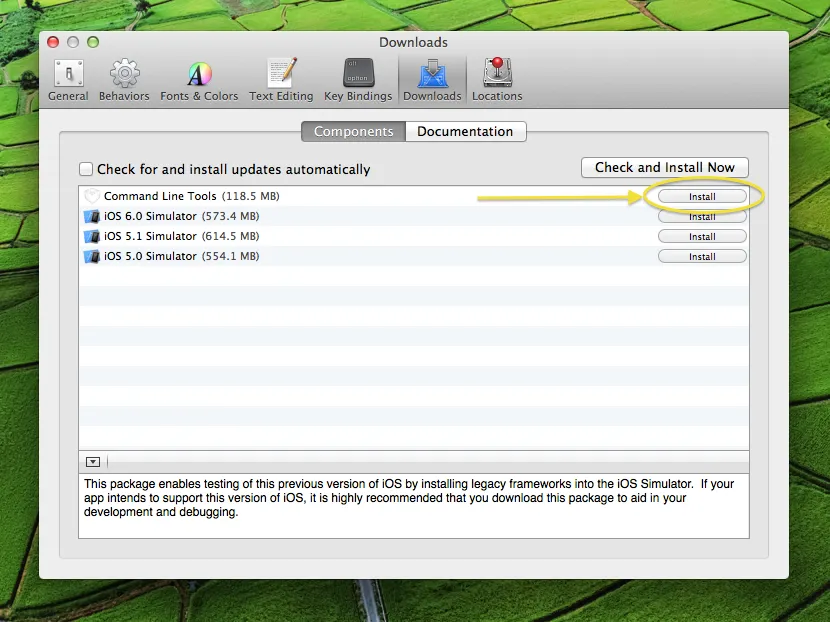Viewport: 830px width, 622px height.
Task: Open the Key Bindings pane
Action: pyautogui.click(x=357, y=78)
